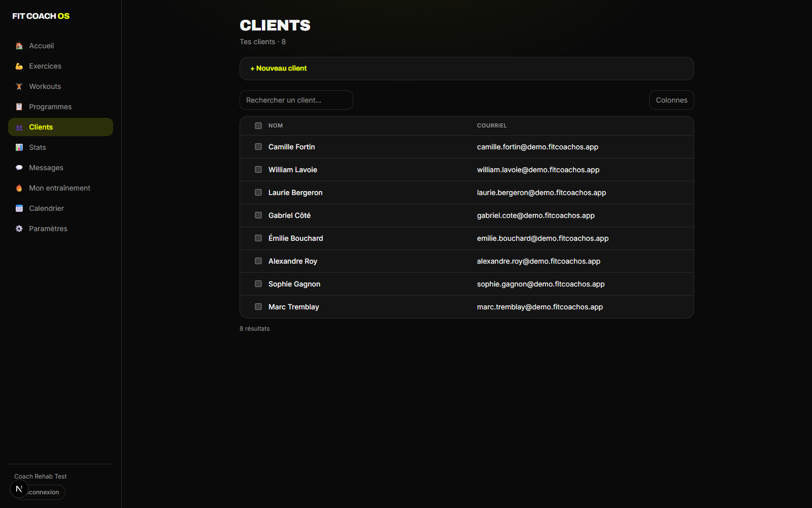
Task: Click the Stats bar chart icon
Action: pos(19,147)
